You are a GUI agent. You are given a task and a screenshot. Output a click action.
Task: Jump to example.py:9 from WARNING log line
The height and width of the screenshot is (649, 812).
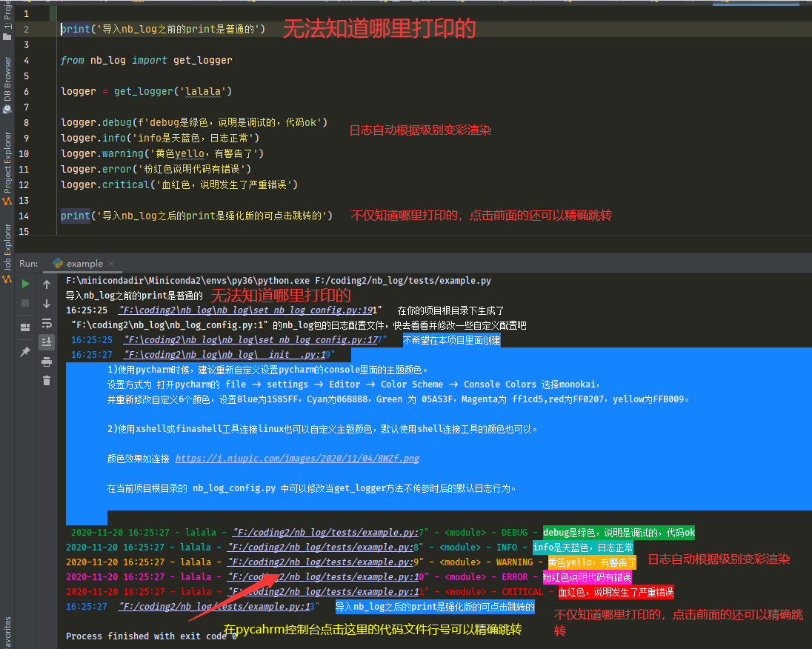pyautogui.click(x=322, y=562)
